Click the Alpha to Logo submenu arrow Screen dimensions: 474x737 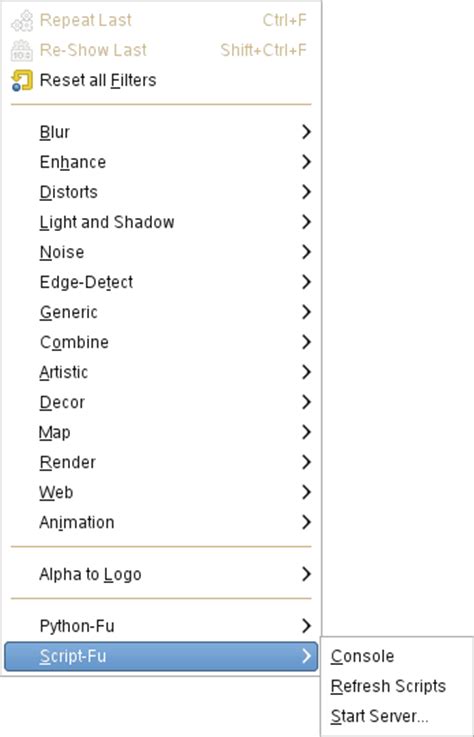coord(306,574)
